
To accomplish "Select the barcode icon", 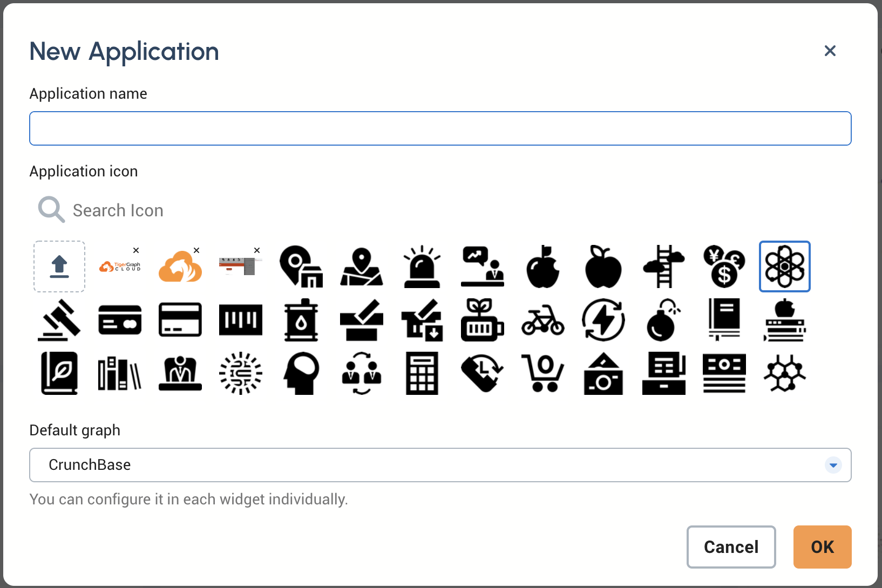I will point(240,320).
